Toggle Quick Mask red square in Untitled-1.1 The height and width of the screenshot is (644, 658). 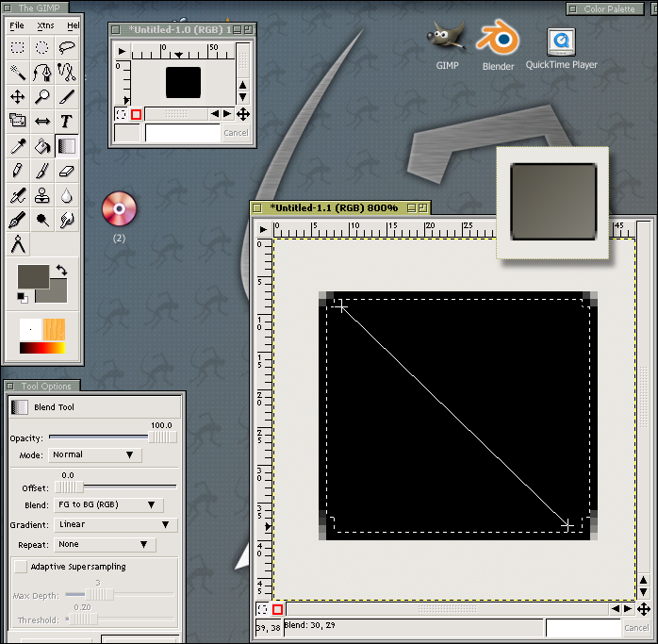277,610
